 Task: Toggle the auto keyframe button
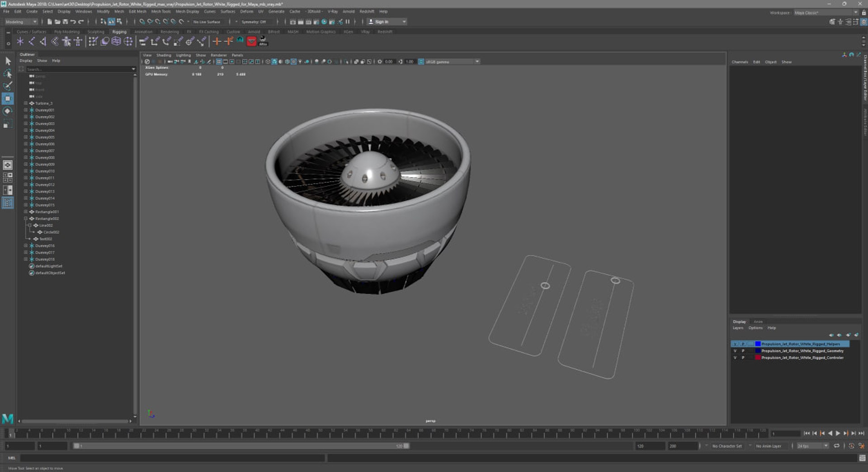tap(852, 446)
